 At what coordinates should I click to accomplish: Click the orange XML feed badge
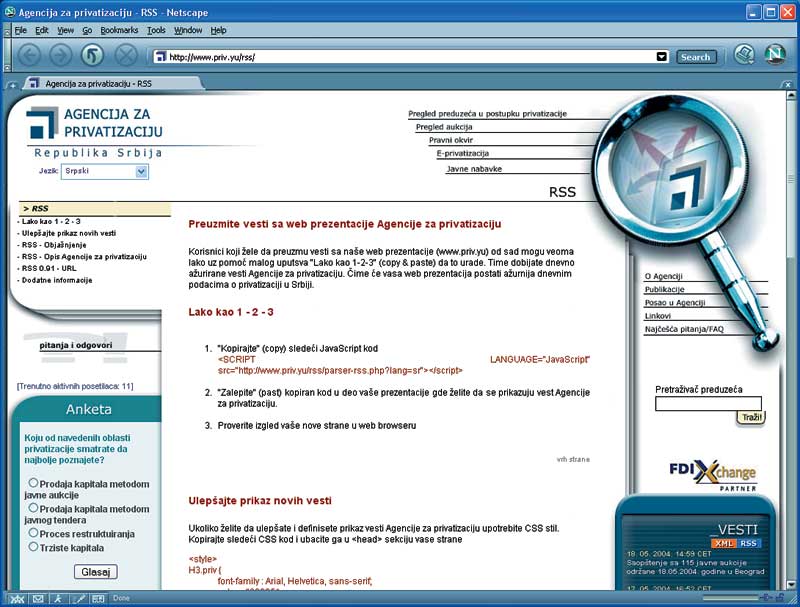[x=723, y=543]
